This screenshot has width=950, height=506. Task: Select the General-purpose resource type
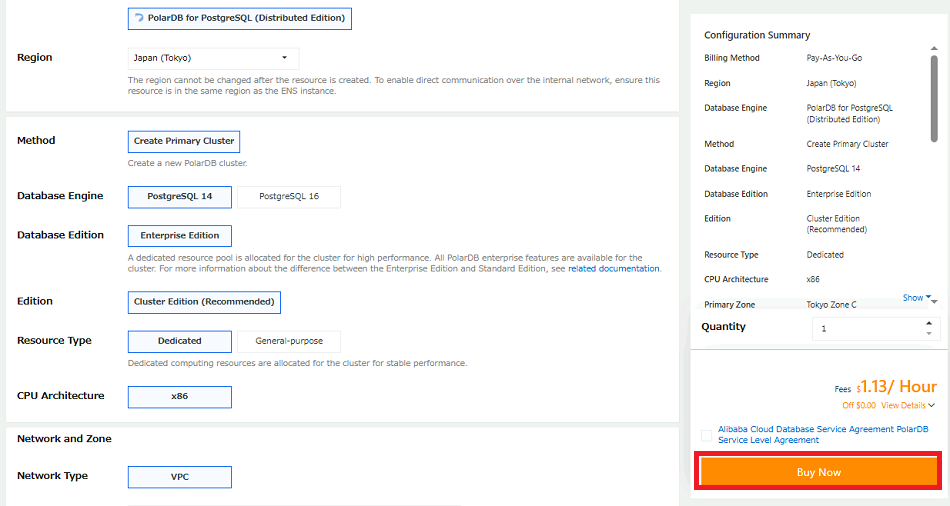click(x=288, y=341)
